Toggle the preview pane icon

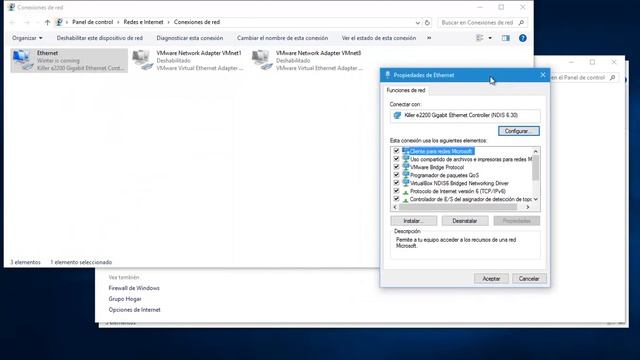coord(506,38)
